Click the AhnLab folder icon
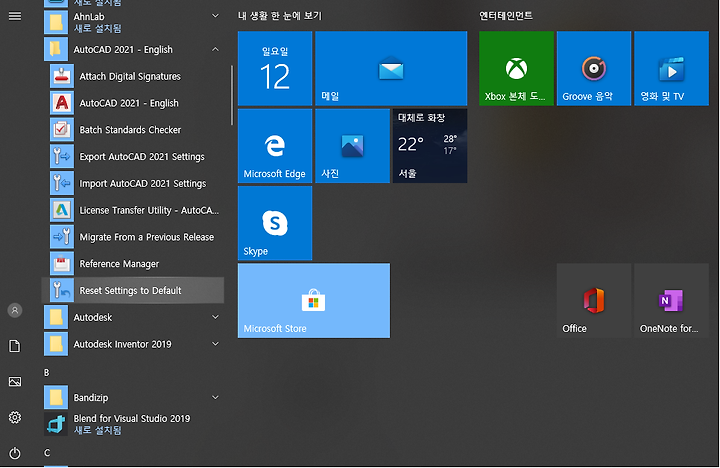Image resolution: width=720 pixels, height=468 pixels. click(x=56, y=22)
